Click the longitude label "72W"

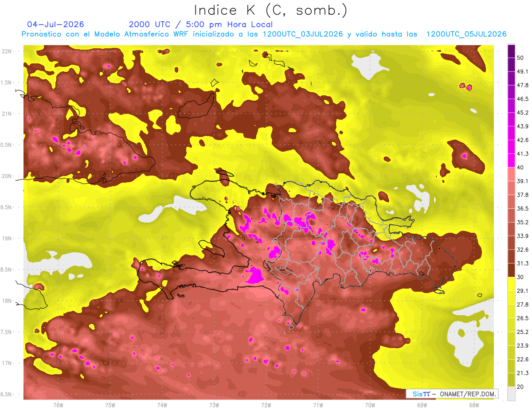point(266,405)
